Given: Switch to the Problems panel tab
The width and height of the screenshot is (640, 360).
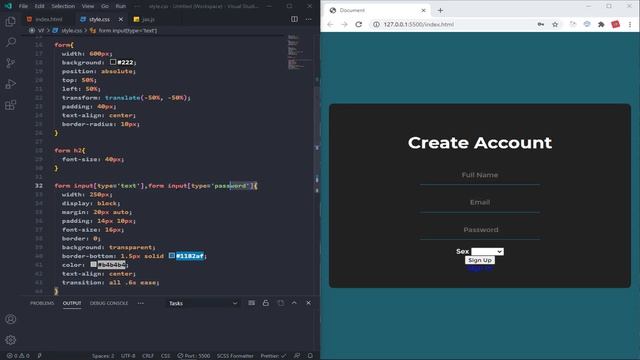Looking at the screenshot, I should (x=42, y=303).
